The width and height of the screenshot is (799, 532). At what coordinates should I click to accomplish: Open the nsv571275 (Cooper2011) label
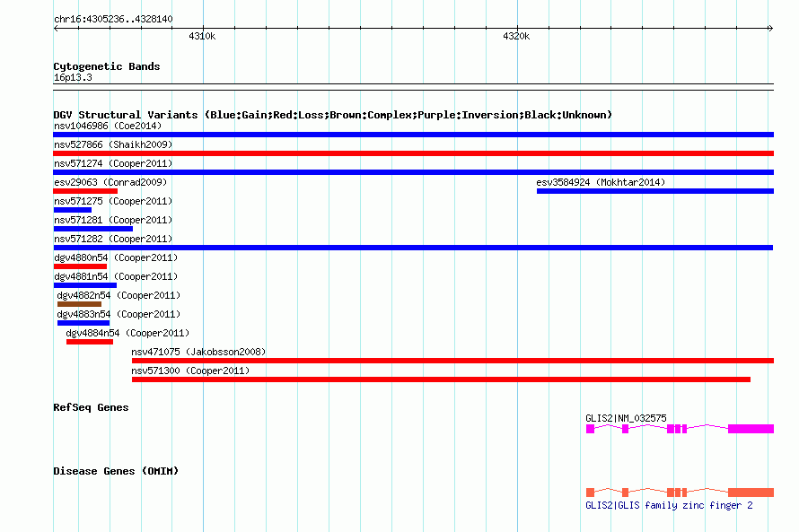click(113, 201)
